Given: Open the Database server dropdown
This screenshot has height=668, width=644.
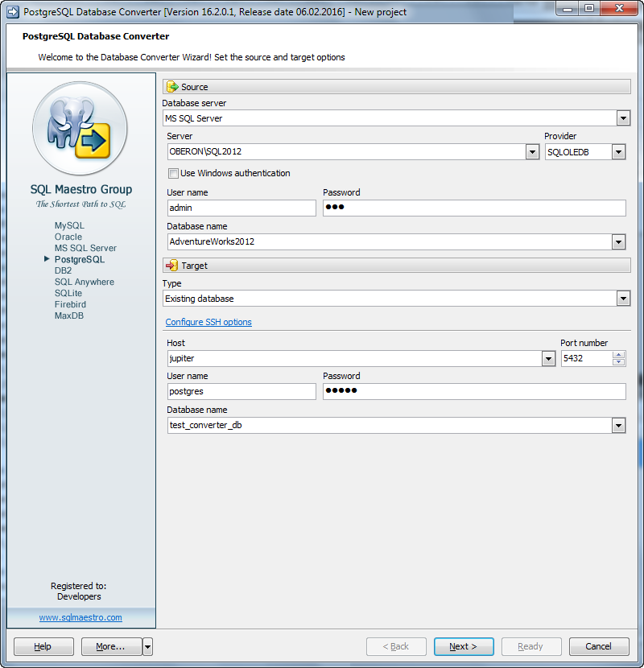Looking at the screenshot, I should click(x=623, y=118).
